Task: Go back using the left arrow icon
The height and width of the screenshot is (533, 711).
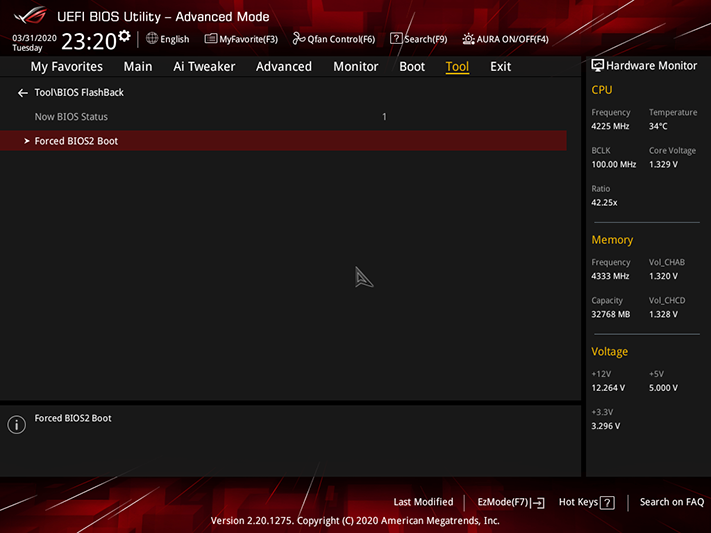Action: point(23,93)
